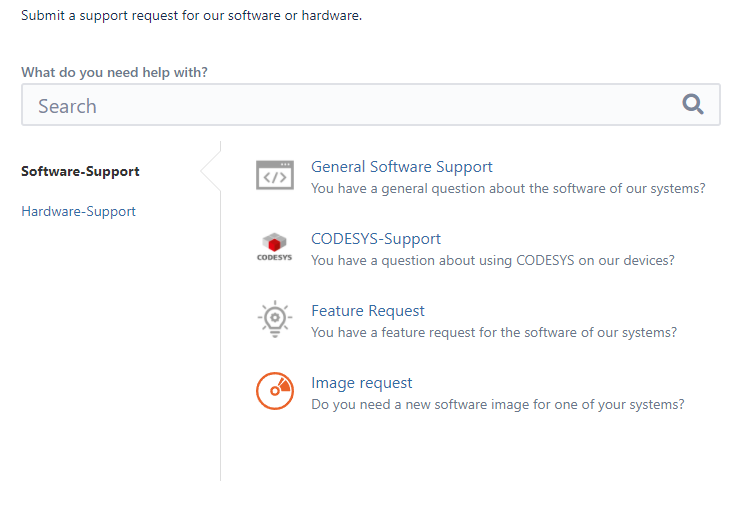
Task: Click the code window icon for General Software Support
Action: [x=275, y=175]
